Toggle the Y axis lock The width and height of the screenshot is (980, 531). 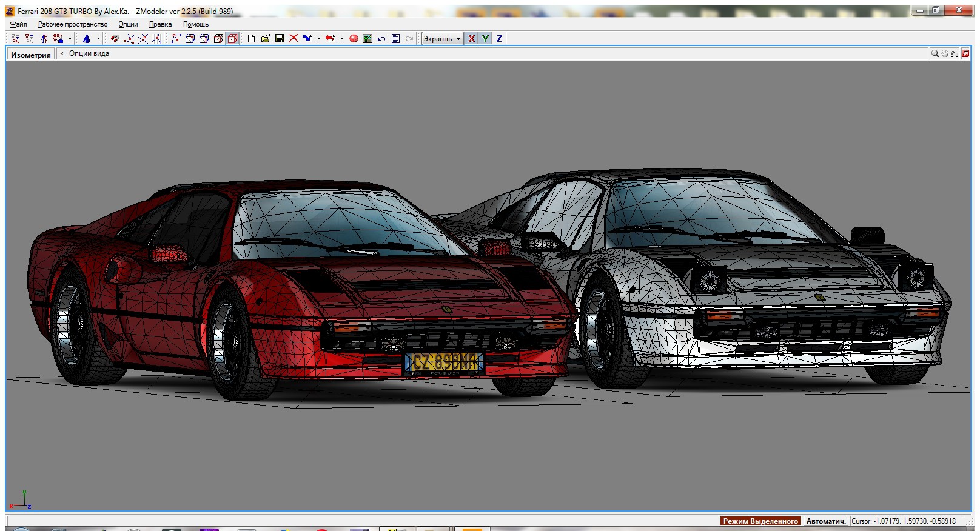pyautogui.click(x=485, y=39)
